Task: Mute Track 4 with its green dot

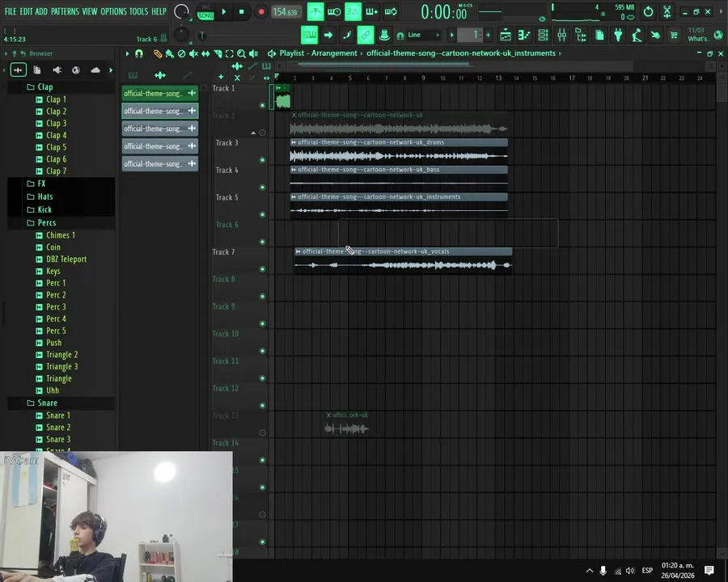Action: point(262,188)
